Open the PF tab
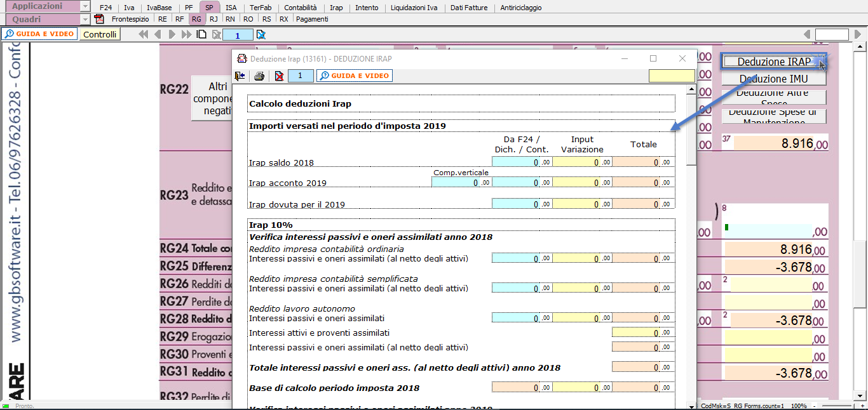 coord(189,8)
